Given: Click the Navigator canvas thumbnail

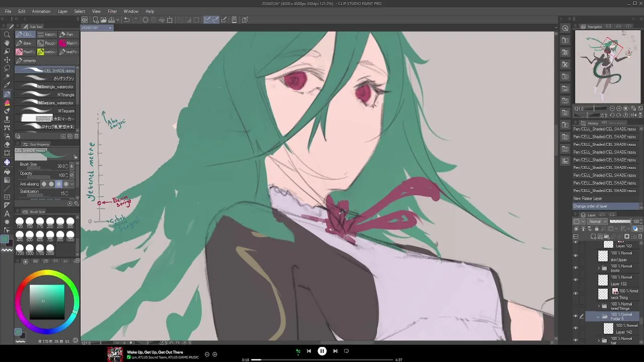Looking at the screenshot, I should [x=608, y=66].
